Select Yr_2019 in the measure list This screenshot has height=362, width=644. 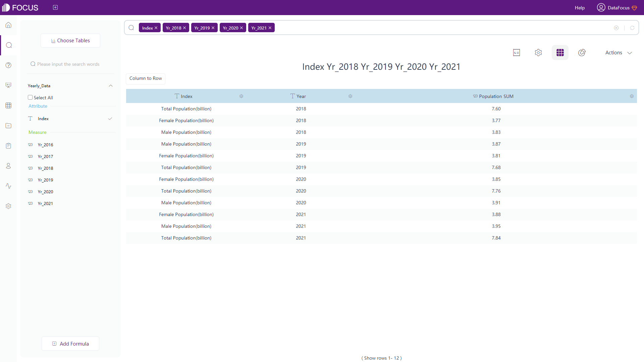45,180
